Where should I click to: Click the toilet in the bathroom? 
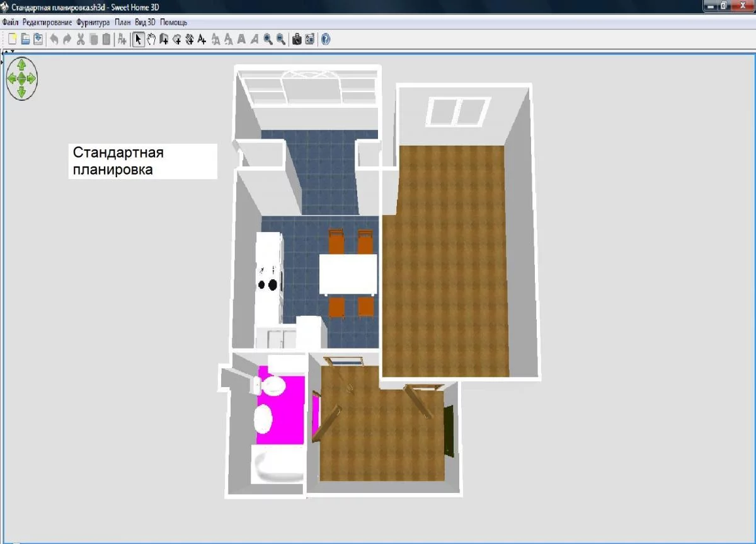click(x=270, y=385)
